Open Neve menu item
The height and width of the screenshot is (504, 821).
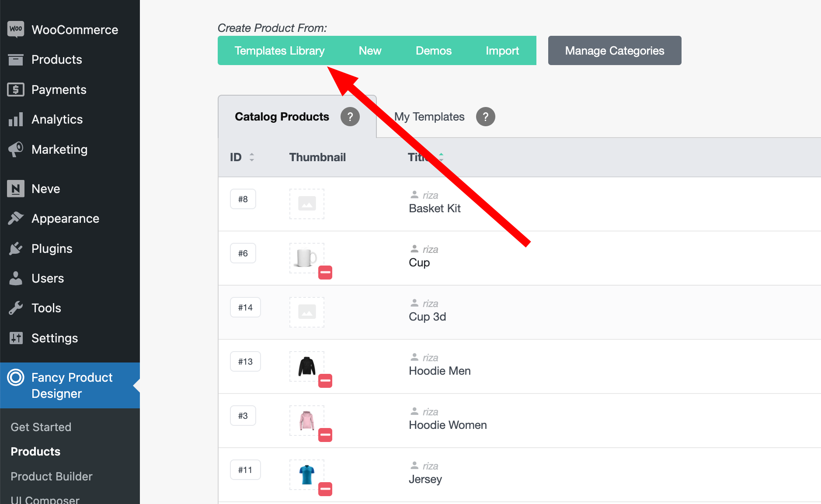70,189
